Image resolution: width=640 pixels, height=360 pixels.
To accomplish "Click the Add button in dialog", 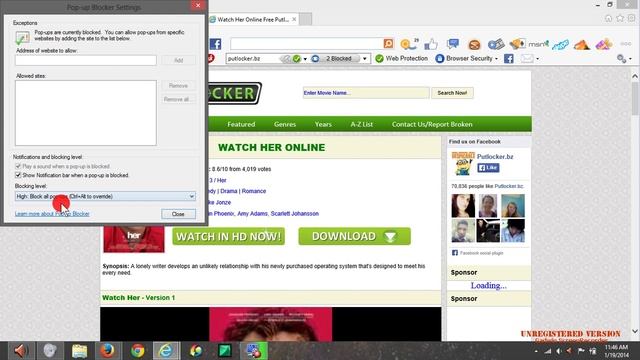I will 178,60.
